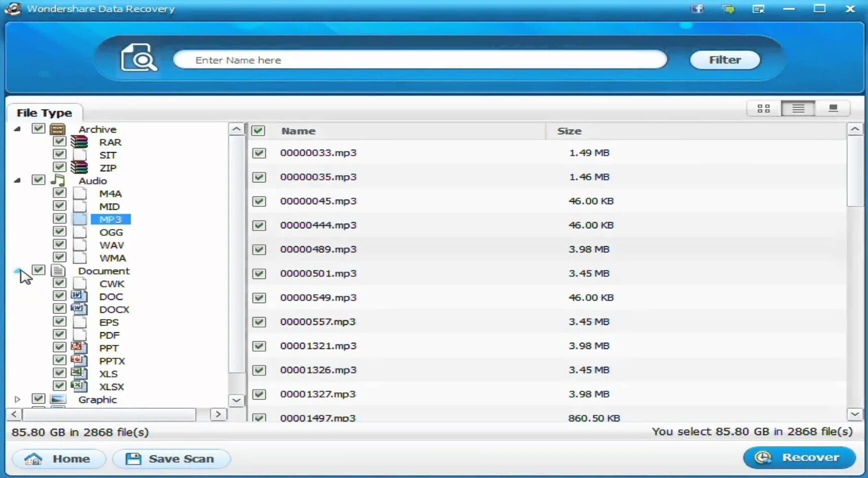Click the PPTX PowerPoint file icon

pos(79,361)
